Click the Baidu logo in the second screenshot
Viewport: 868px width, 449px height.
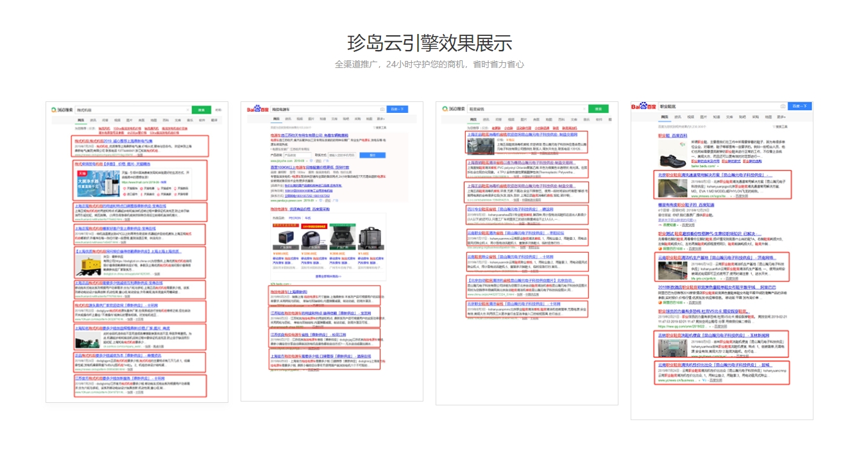point(259,110)
